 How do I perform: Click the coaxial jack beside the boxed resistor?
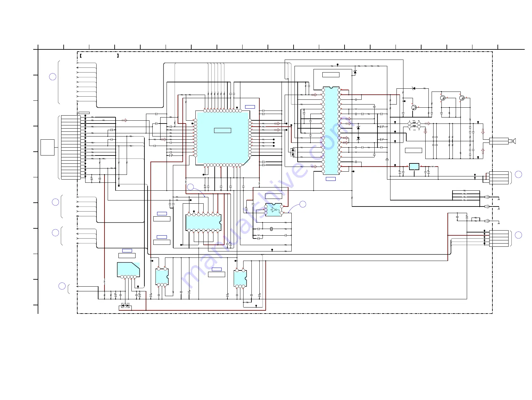click(488, 221)
